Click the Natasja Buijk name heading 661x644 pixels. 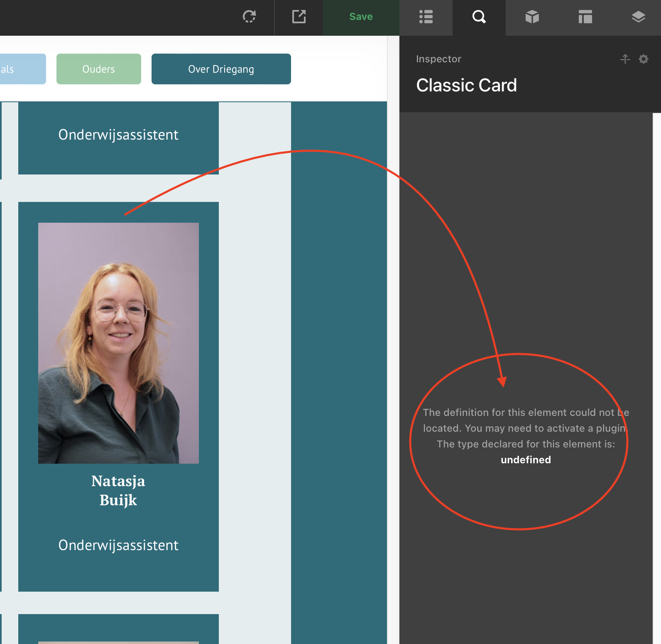point(118,490)
